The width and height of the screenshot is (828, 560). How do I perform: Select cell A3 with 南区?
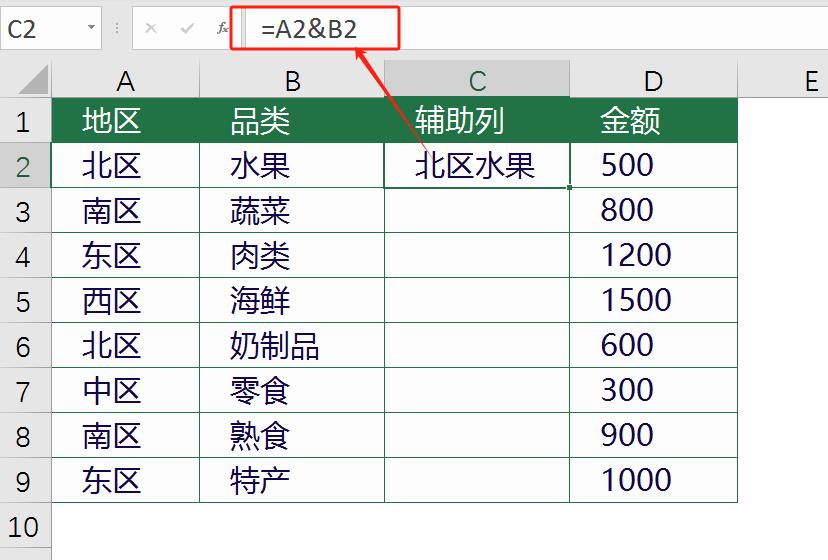point(125,211)
